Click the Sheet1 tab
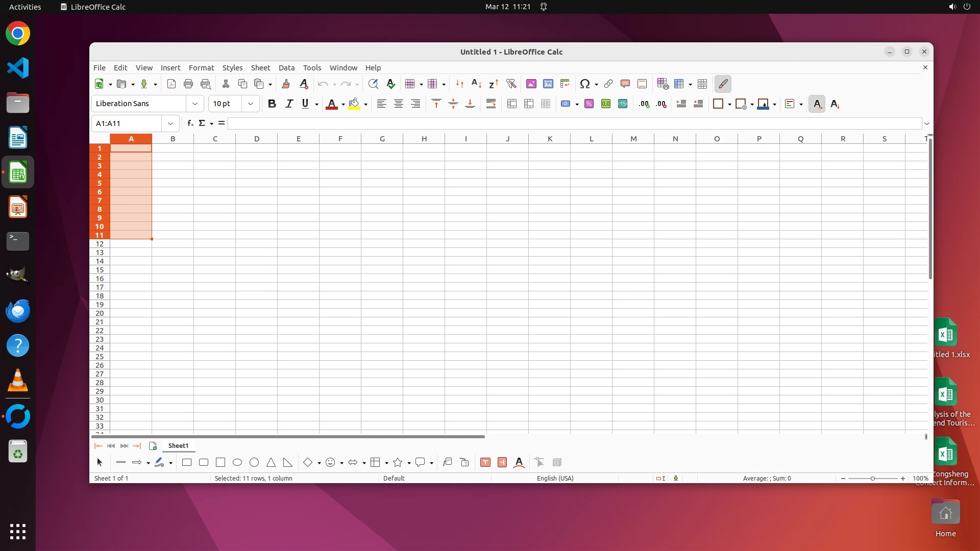 (178, 446)
